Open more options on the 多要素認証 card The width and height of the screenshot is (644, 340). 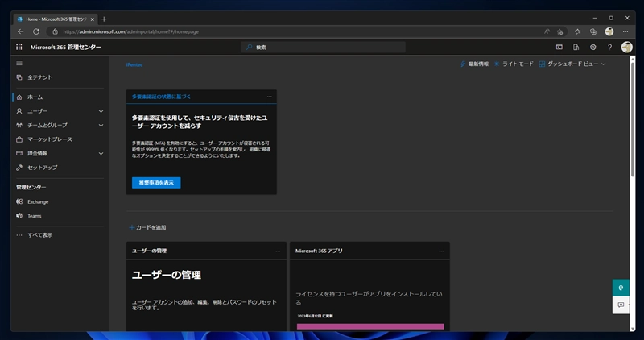270,97
